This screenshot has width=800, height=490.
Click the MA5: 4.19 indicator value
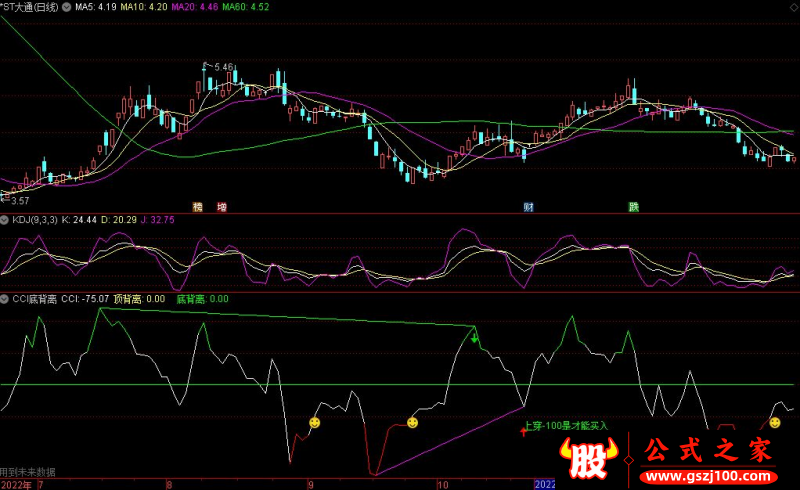point(95,7)
